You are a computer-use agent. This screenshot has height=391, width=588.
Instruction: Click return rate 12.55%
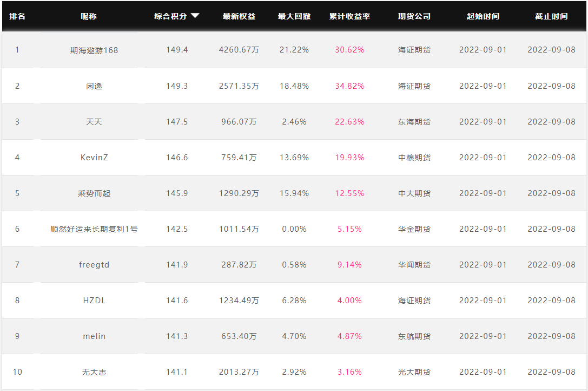(349, 193)
